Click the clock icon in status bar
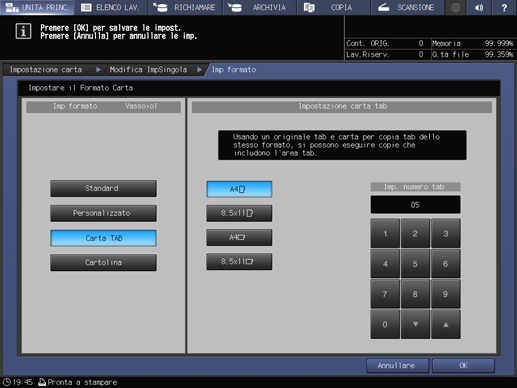Viewport: 517px width, 388px height. (7, 382)
